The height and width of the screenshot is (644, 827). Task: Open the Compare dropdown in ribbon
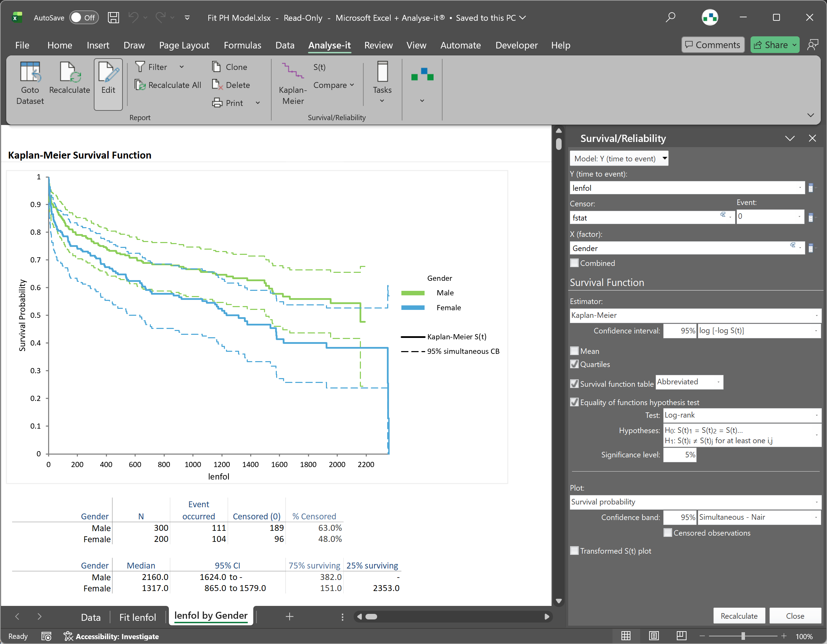pyautogui.click(x=334, y=85)
